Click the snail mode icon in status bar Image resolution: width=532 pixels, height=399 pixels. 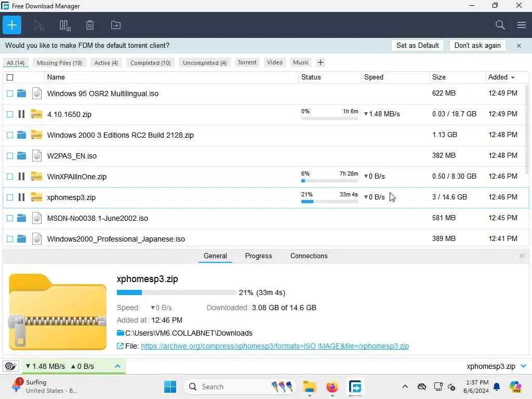coord(11,366)
